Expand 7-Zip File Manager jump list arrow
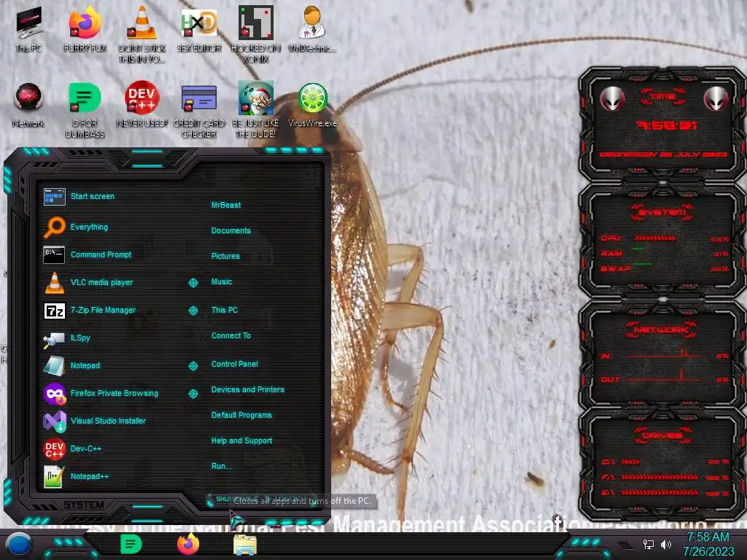Screen dimensions: 747x560 193,311
